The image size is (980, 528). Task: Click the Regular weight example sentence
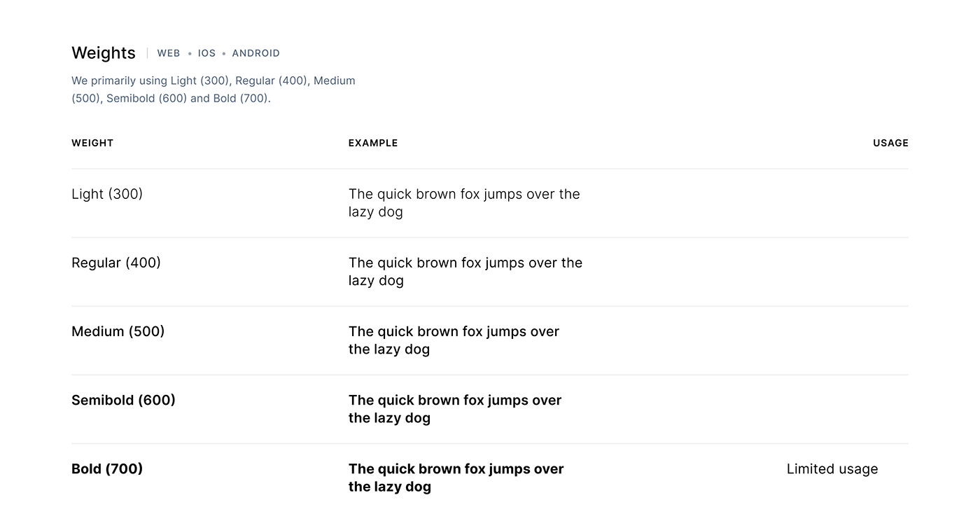click(465, 272)
